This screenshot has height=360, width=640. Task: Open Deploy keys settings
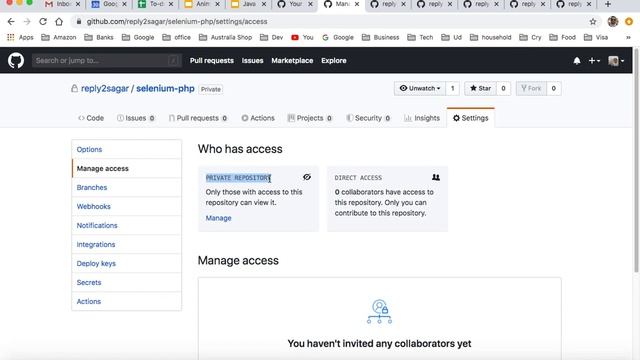(x=127, y=263)
